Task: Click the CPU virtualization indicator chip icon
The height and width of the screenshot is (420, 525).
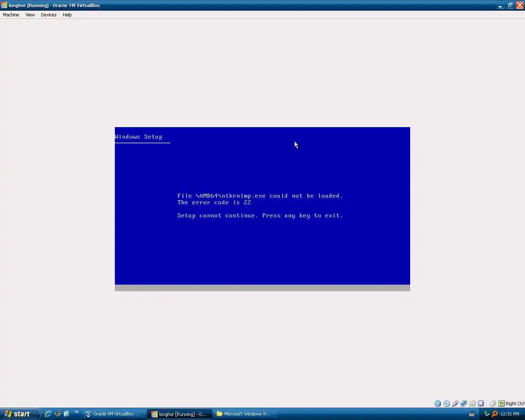Action: coord(481,404)
